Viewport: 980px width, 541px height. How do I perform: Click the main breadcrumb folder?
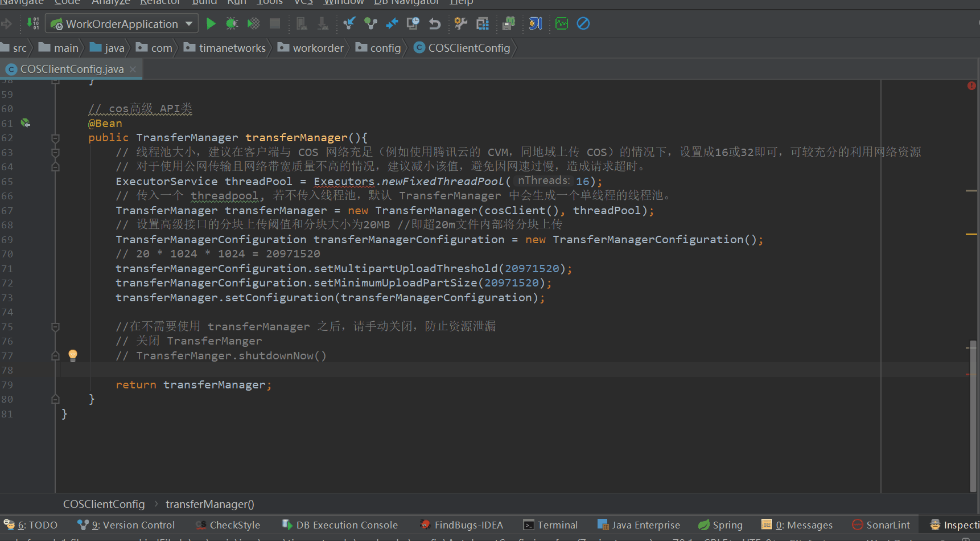pyautogui.click(x=59, y=48)
